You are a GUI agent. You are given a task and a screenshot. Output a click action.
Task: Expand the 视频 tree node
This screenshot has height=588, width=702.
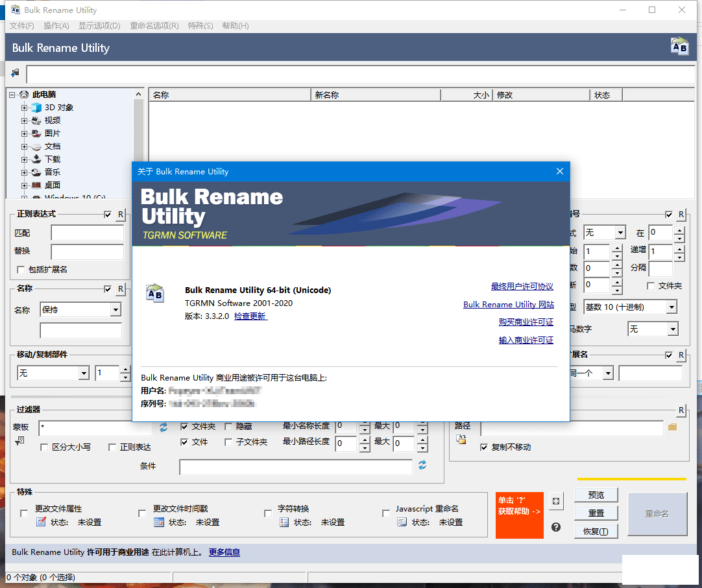(x=24, y=121)
